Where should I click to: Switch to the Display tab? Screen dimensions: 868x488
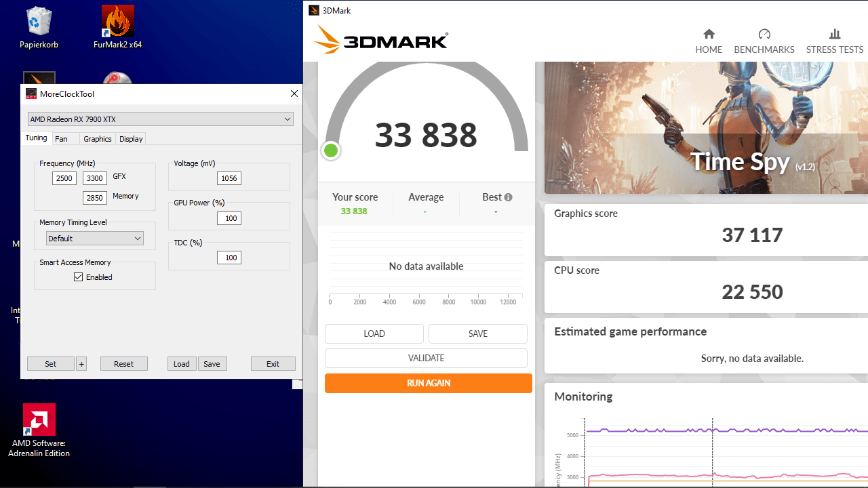131,139
